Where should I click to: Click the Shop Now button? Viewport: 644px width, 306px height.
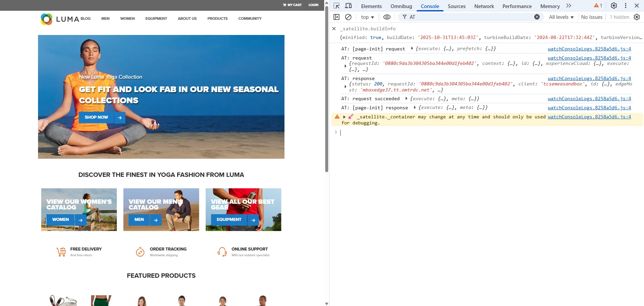pos(96,118)
